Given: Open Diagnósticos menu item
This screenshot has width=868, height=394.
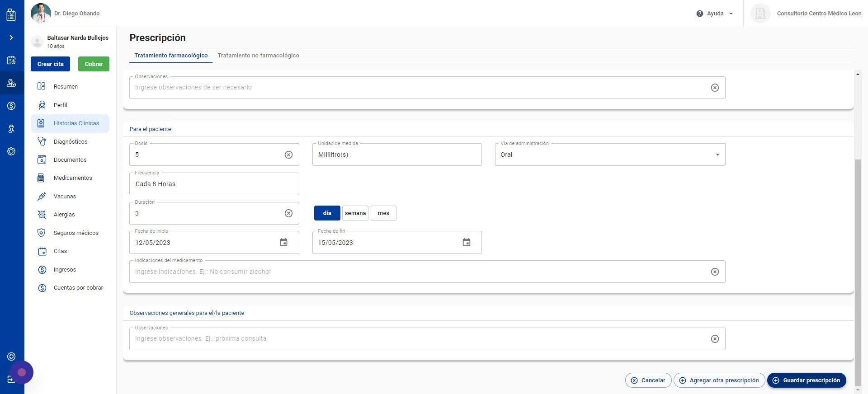Looking at the screenshot, I should tap(70, 141).
